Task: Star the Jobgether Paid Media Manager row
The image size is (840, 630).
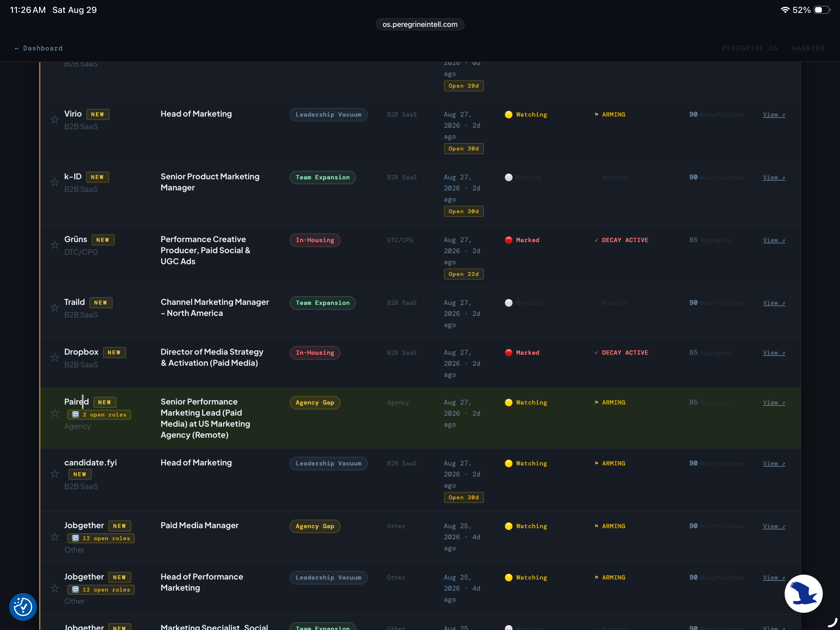Action: 55,537
